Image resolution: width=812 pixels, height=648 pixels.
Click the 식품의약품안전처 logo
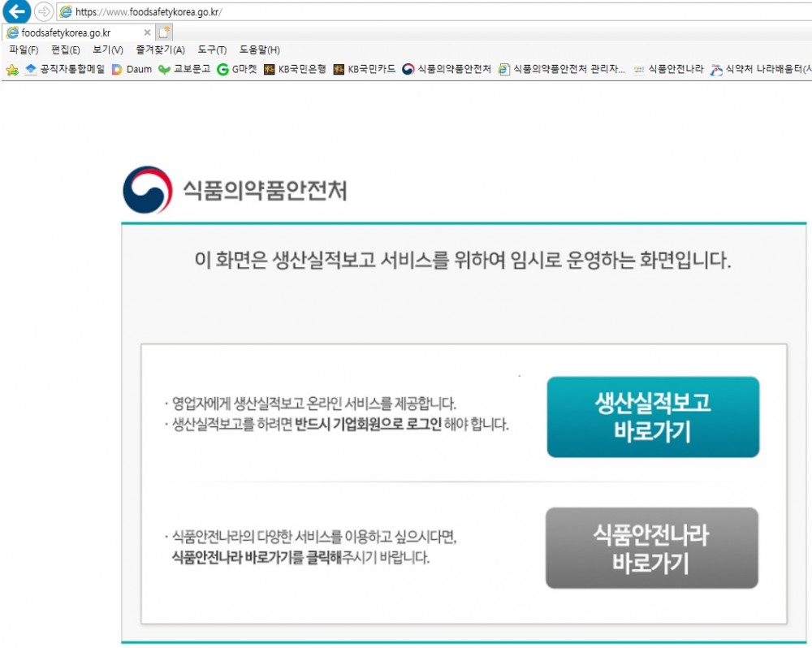click(235, 190)
